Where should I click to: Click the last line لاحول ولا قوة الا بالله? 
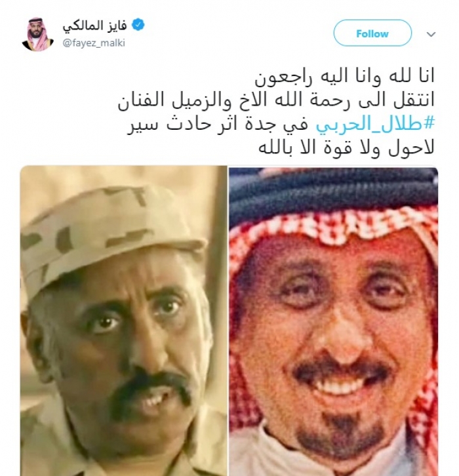(x=346, y=148)
